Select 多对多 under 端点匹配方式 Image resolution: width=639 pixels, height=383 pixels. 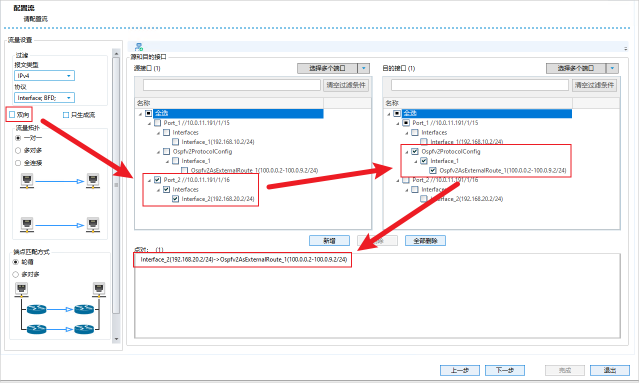coord(16,275)
